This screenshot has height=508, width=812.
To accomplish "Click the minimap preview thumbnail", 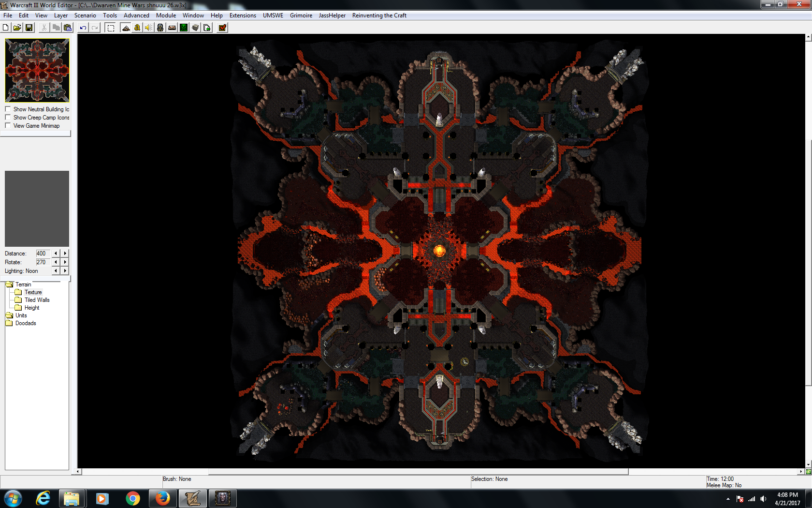I will click(37, 70).
